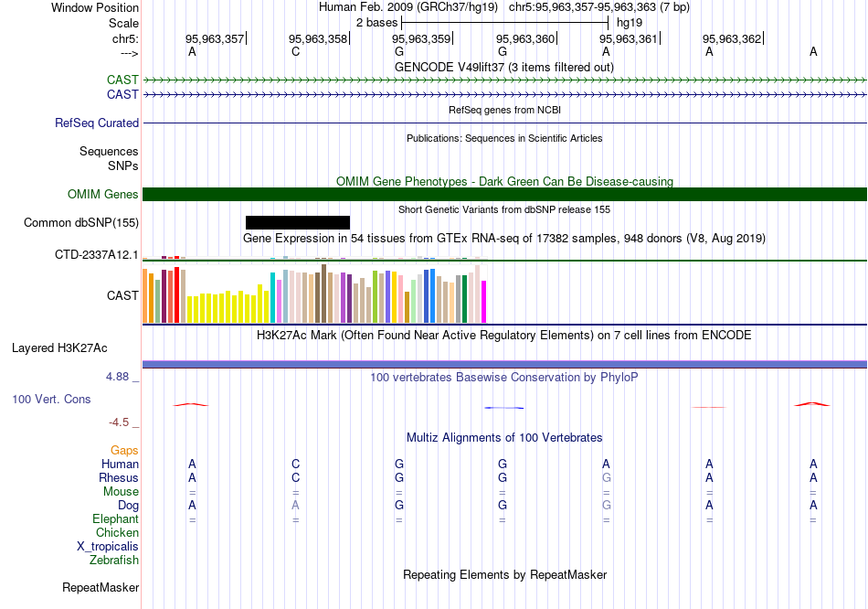
Task: Click the ---> strand direction arrow
Action: pos(130,53)
